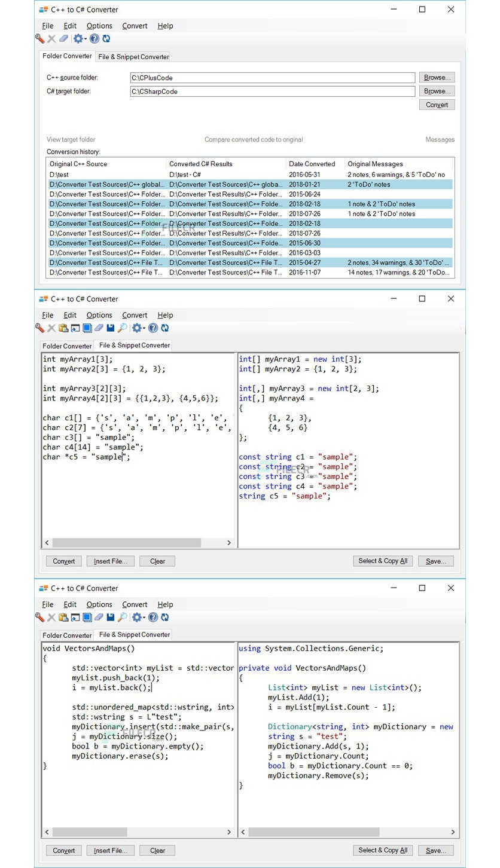
Task: Open gear options dropdown in middle window toolbar
Action: 138,328
